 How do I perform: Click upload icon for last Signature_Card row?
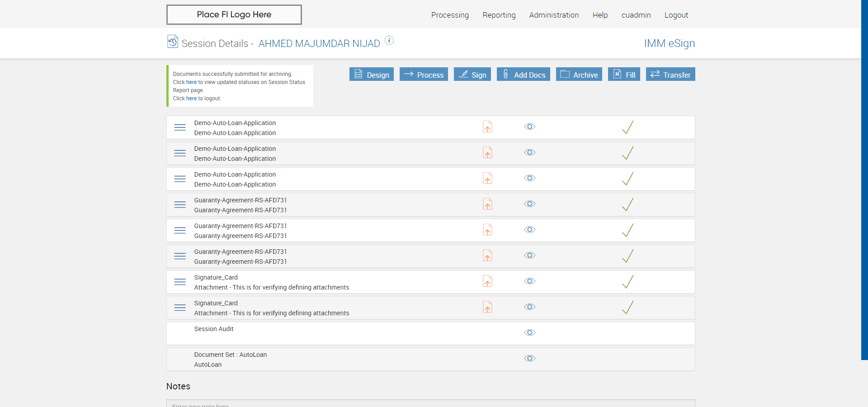point(487,307)
